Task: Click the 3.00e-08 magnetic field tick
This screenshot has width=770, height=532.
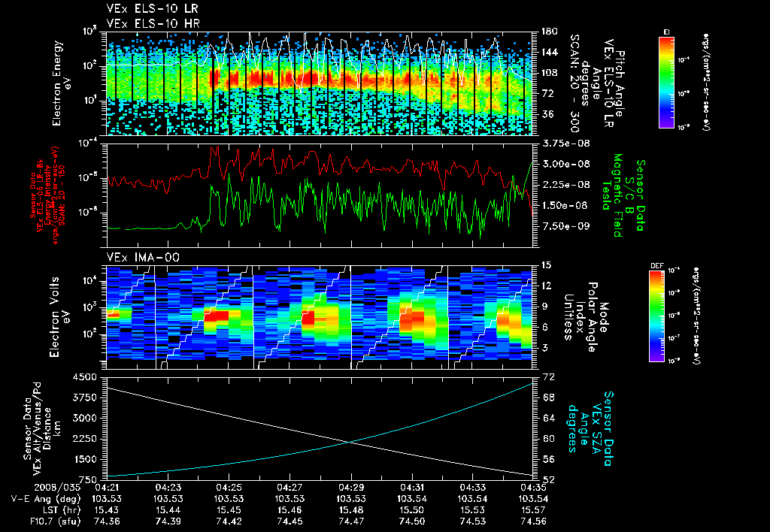Action: point(565,164)
